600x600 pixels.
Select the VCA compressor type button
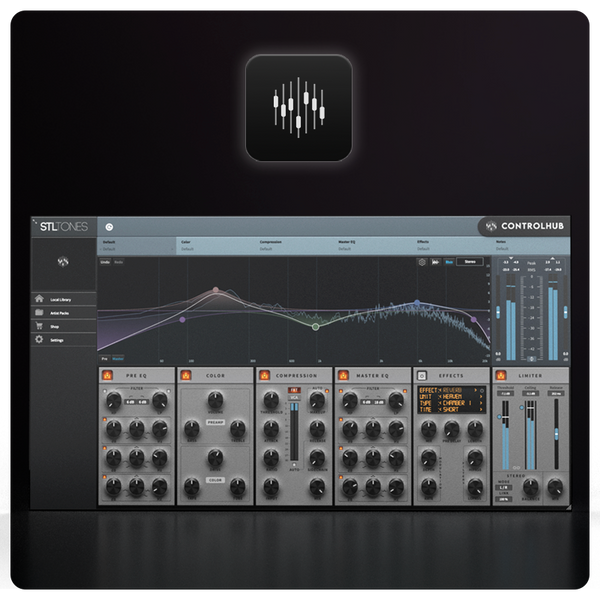tap(294, 398)
